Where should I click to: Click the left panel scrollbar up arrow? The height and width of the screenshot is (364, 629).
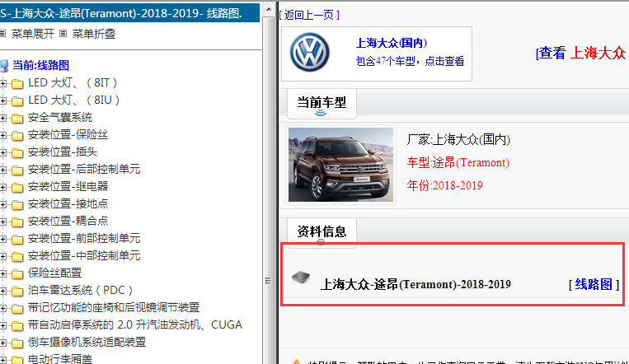pyautogui.click(x=270, y=9)
